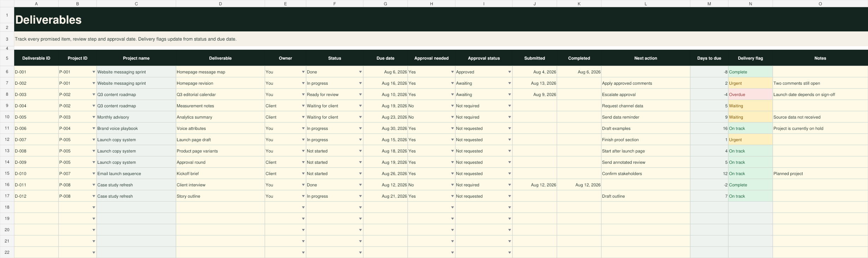Select row 17 header
This screenshot has width=868, height=258.
coord(7,196)
